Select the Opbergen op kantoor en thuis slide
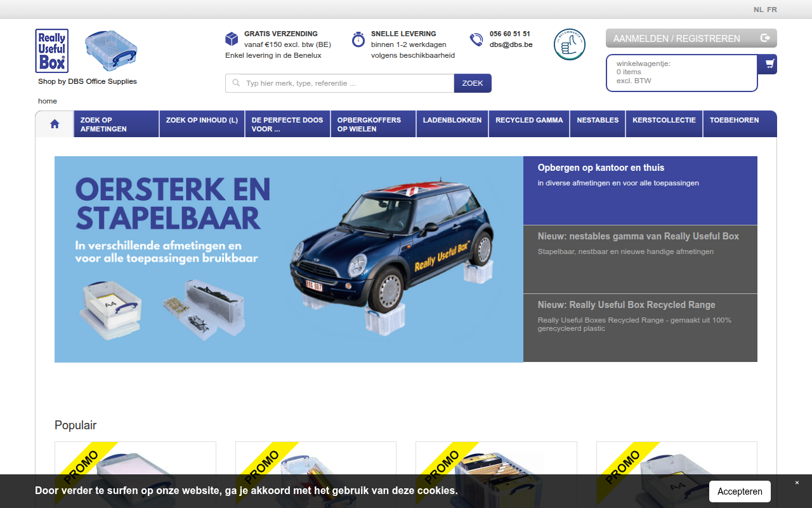 point(640,190)
